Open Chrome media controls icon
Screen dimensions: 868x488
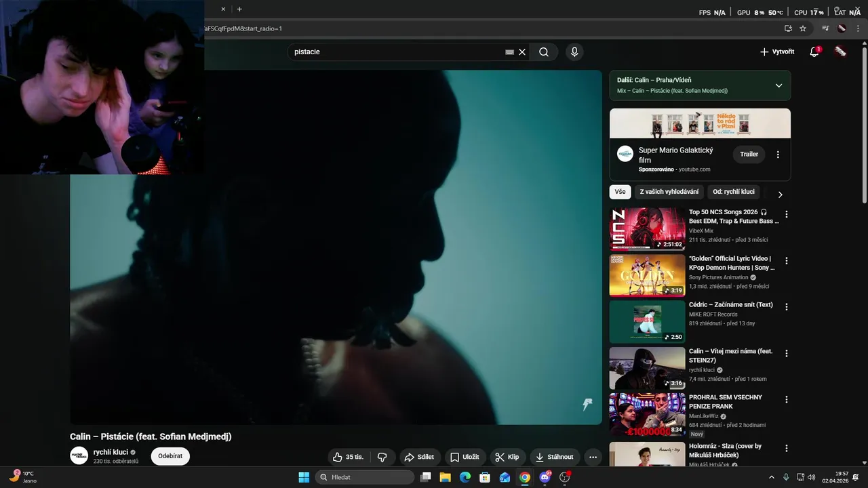point(825,28)
